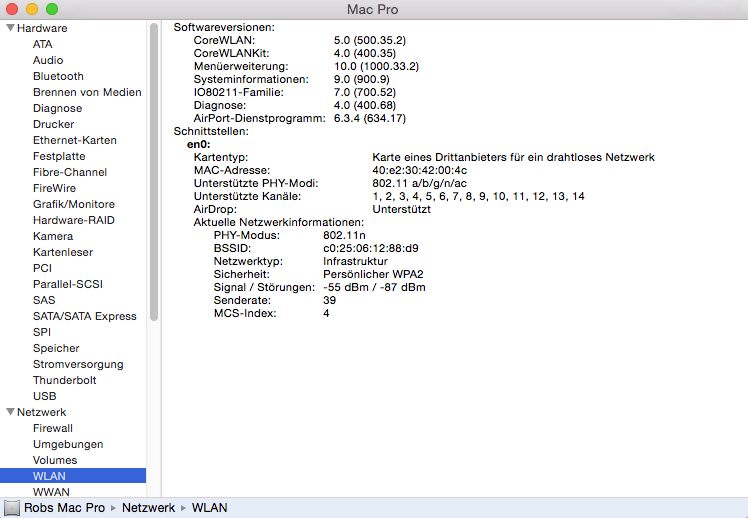Open SATA/SATA Express entry
The image size is (748, 518).
click(x=84, y=316)
